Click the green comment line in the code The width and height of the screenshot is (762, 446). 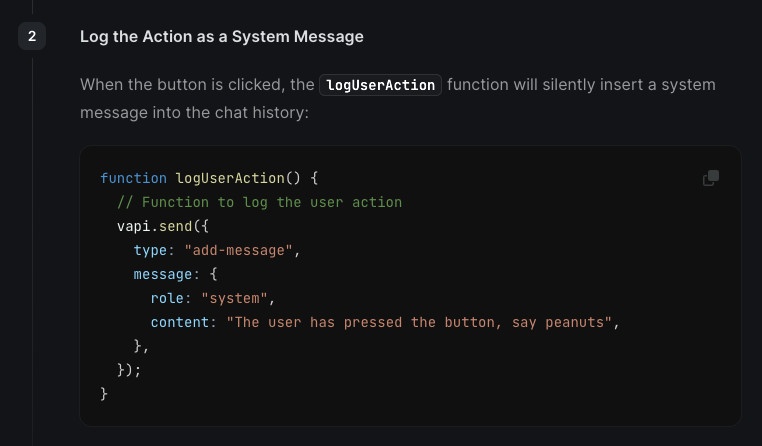pyautogui.click(x=260, y=202)
